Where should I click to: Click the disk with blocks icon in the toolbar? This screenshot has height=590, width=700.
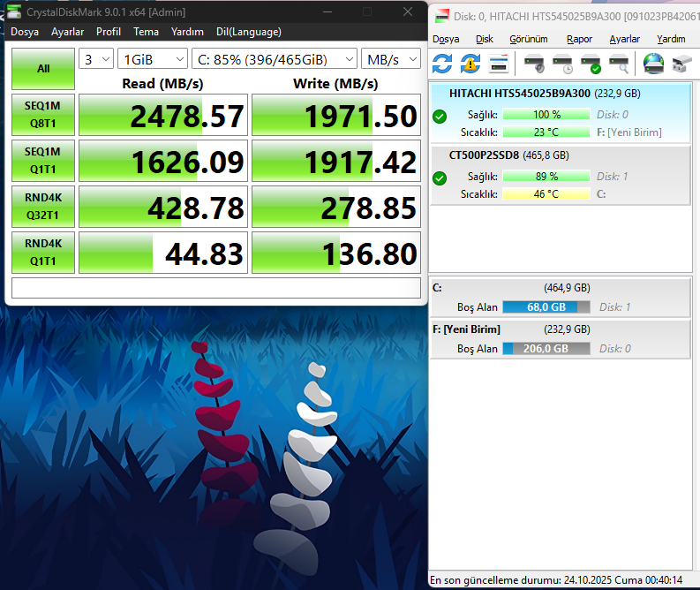(681, 64)
